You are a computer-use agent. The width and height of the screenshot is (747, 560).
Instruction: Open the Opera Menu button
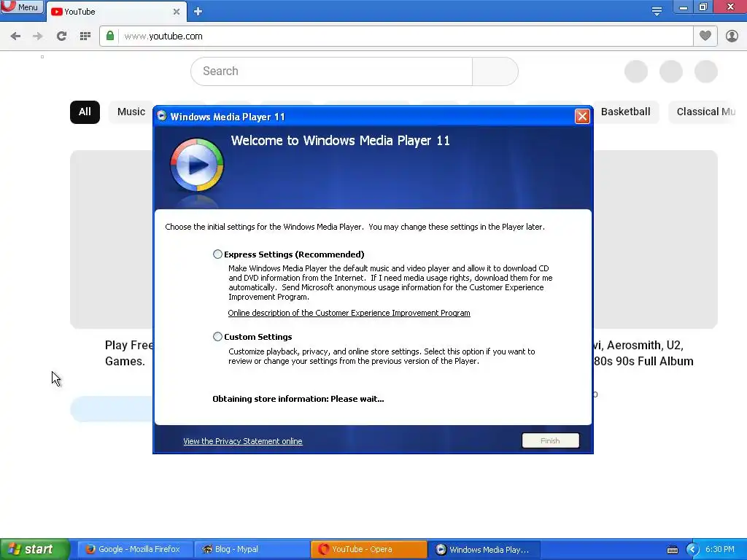tap(21, 7)
